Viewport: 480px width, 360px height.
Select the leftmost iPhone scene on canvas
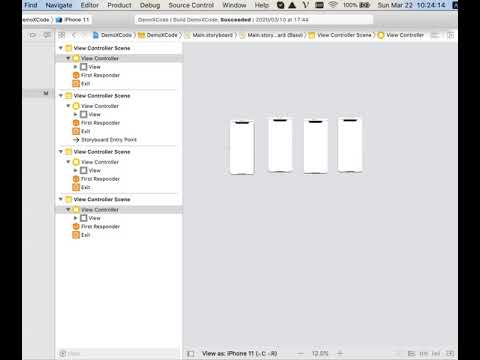242,147
